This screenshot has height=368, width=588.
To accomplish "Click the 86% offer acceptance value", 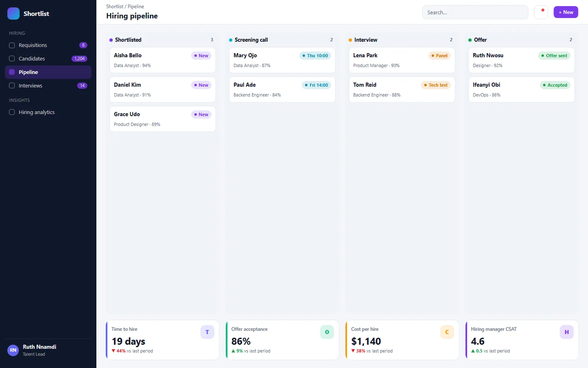I will [241, 342].
